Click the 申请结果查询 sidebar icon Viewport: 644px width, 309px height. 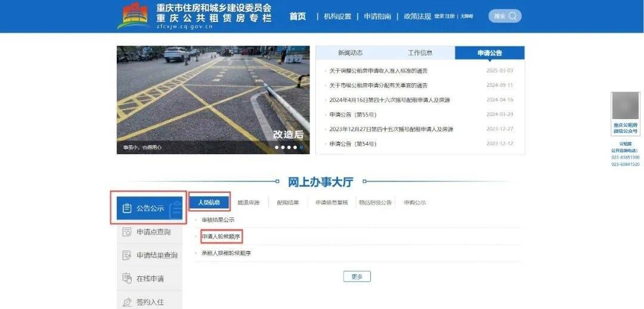click(126, 255)
